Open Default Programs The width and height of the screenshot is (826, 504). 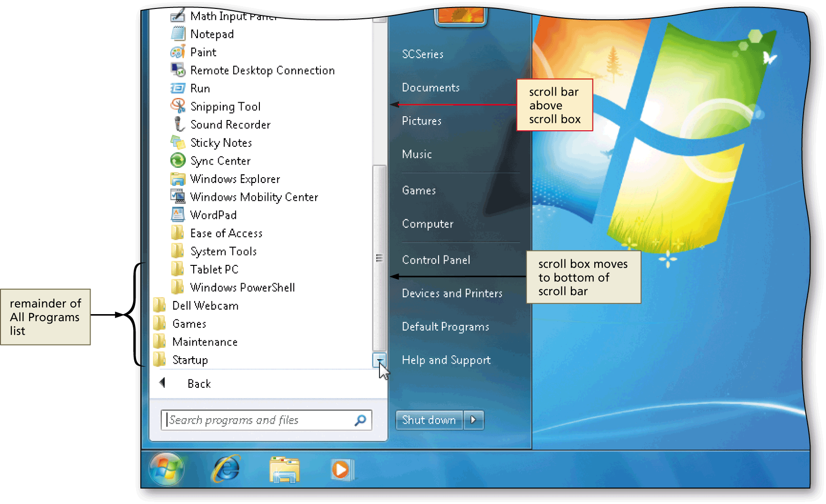(446, 327)
